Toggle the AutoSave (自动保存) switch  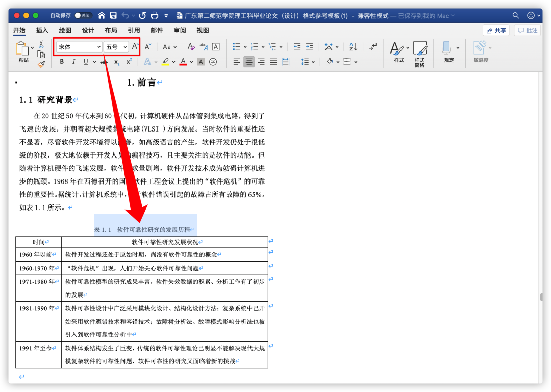[x=83, y=15]
